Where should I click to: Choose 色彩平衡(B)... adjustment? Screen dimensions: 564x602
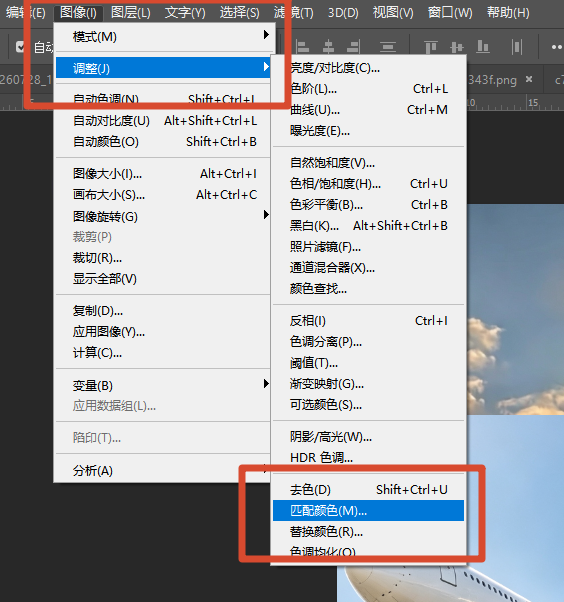coord(368,205)
